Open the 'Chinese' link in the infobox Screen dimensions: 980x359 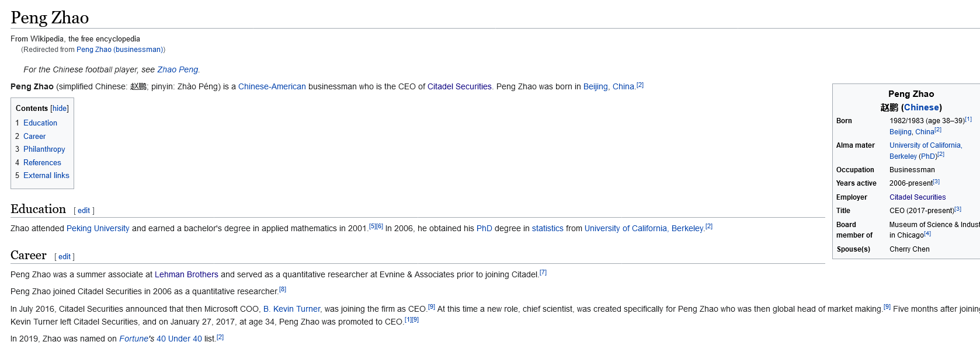point(922,107)
